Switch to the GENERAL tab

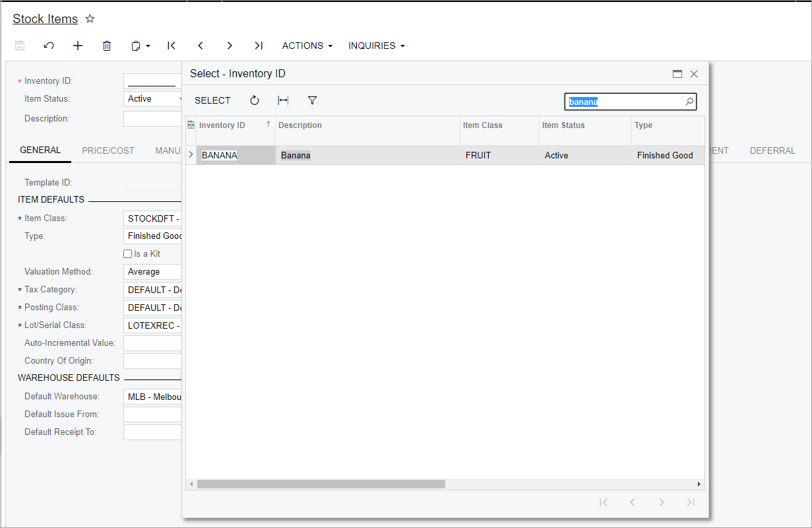tap(40, 150)
